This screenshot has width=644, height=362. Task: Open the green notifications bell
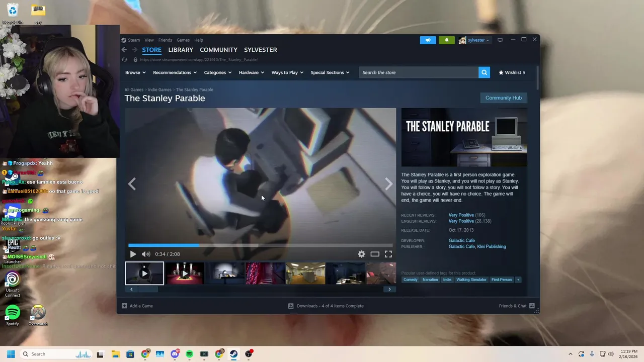pyautogui.click(x=446, y=40)
